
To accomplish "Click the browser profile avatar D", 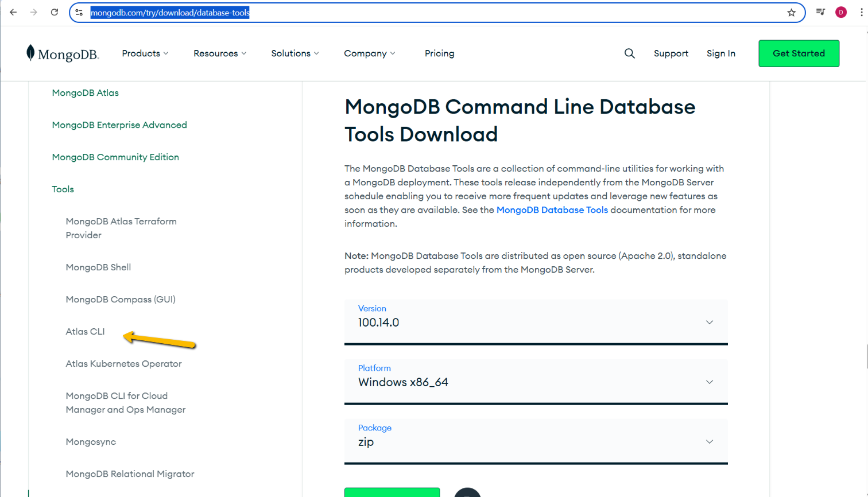I will (x=842, y=11).
